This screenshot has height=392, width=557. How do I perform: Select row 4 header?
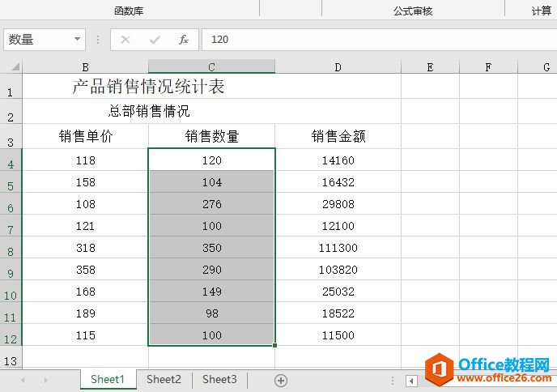pos(11,160)
